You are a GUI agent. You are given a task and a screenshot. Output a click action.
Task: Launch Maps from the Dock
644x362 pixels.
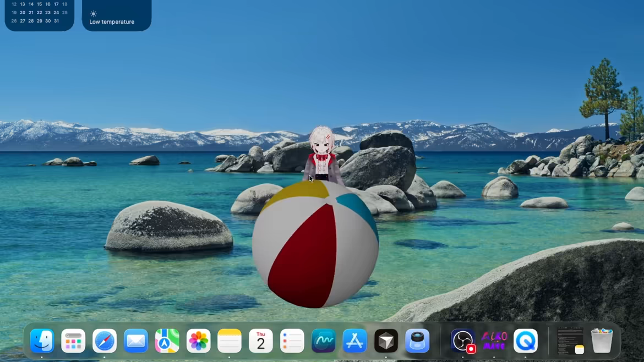(167, 341)
